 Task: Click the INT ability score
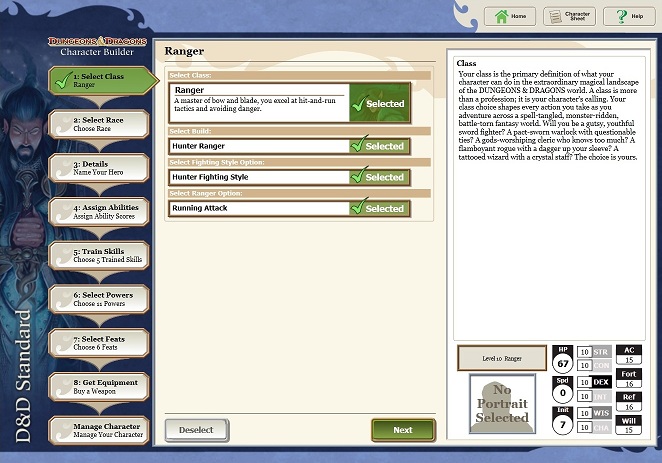click(594, 396)
